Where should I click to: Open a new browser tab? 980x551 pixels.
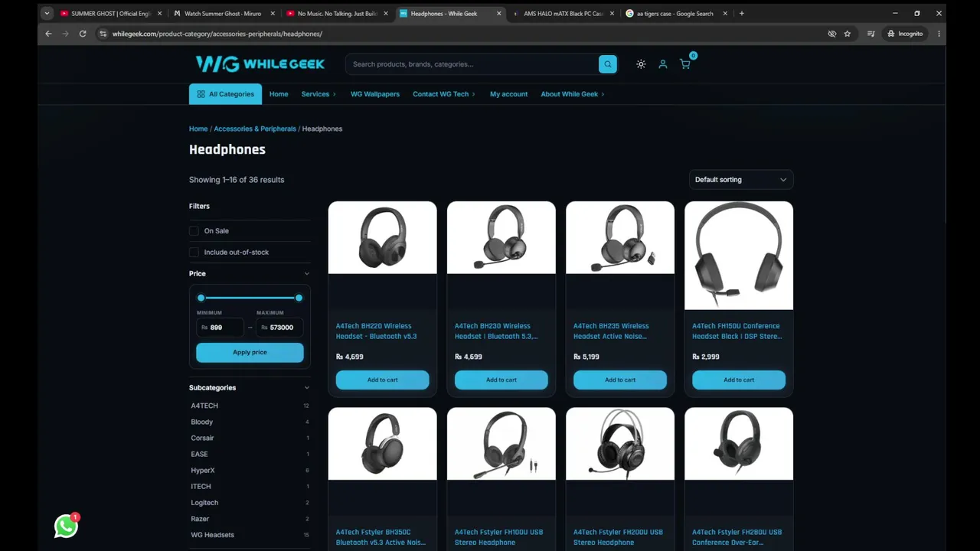coord(741,13)
